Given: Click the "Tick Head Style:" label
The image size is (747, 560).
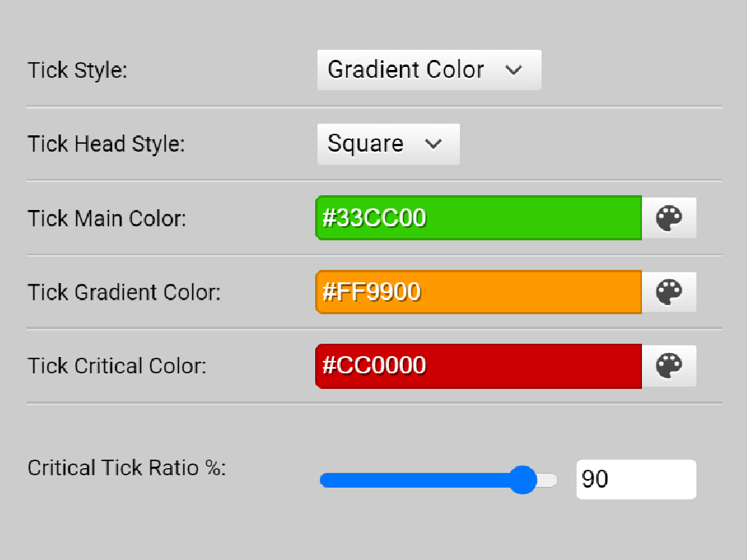Looking at the screenshot, I should 106,144.
